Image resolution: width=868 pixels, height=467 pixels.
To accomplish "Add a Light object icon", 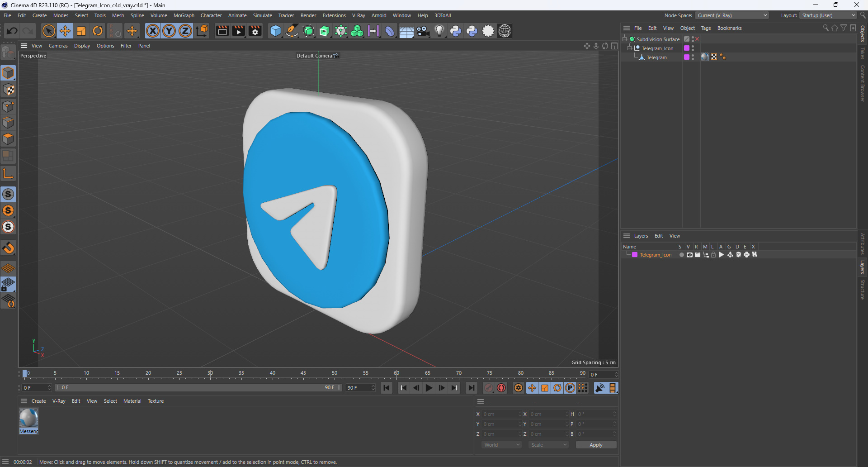I will point(439,31).
